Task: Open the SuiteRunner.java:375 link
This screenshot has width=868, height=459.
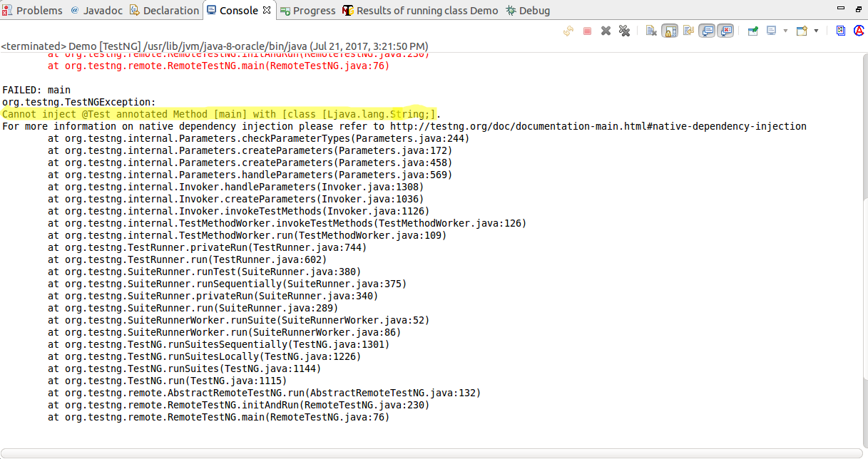Action: [x=345, y=284]
